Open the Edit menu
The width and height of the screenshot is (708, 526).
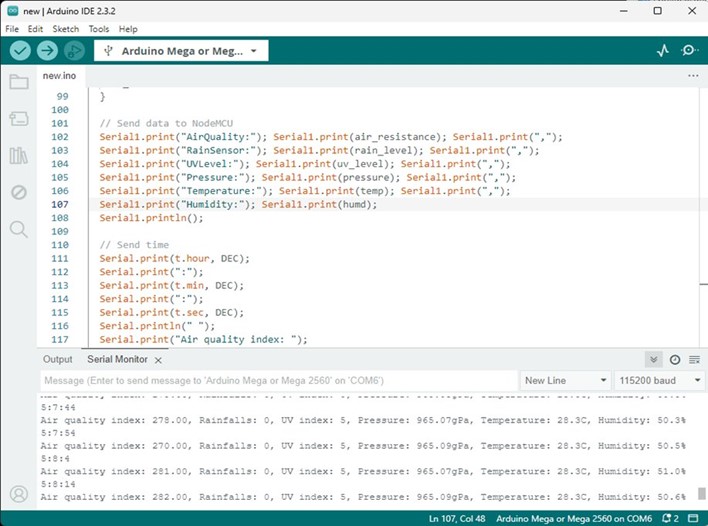pos(35,29)
